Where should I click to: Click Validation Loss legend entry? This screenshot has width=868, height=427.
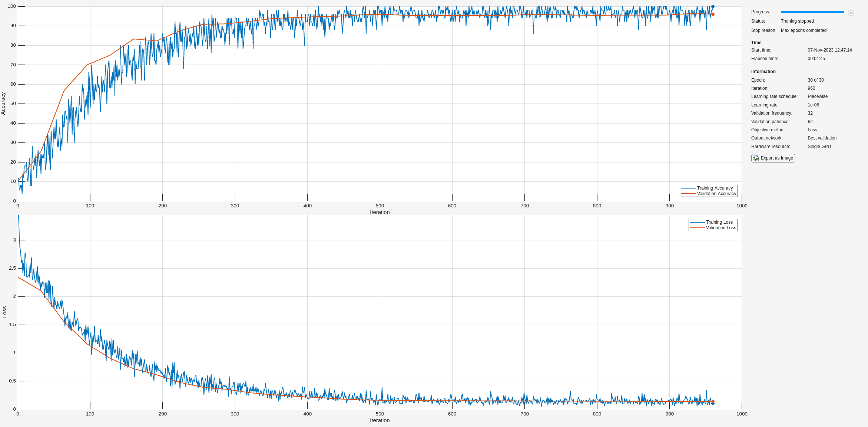click(713, 228)
